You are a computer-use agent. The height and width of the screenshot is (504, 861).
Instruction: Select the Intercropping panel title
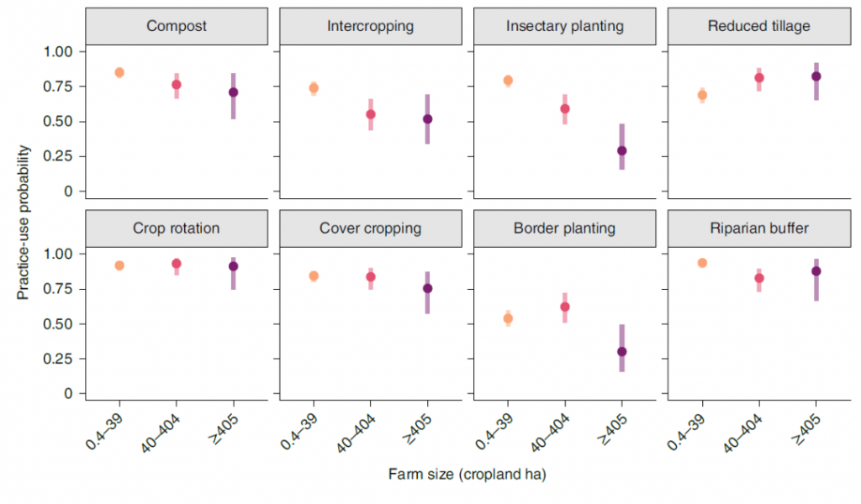pos(370,26)
